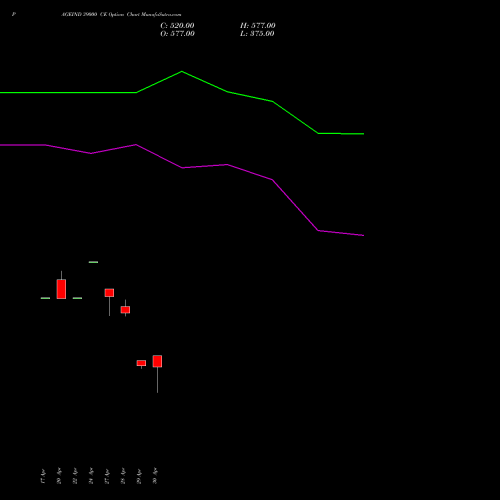The image size is (500, 500).
Task: Click the green dash candle above 22 Apr
Action: click(77, 298)
